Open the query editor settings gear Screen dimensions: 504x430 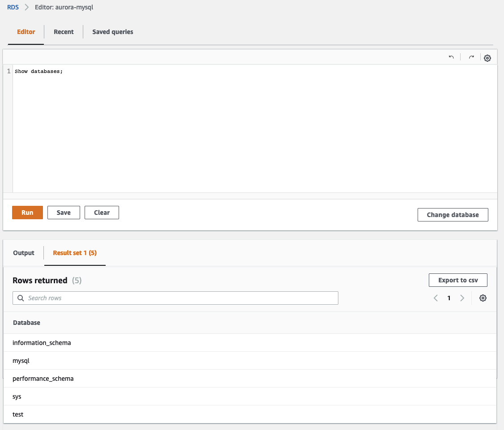tap(487, 57)
